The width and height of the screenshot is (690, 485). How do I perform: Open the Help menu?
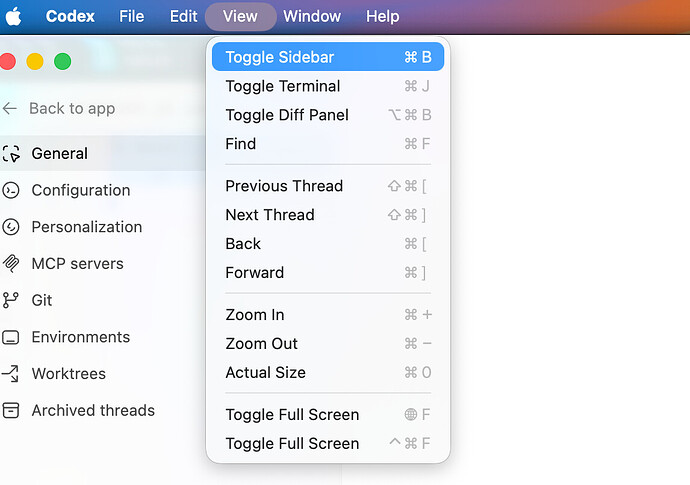[382, 16]
